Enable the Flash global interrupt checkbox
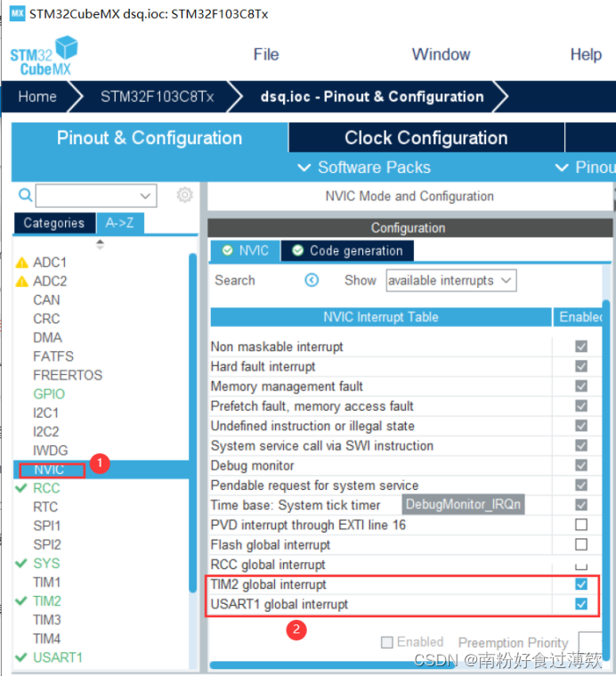 point(581,544)
